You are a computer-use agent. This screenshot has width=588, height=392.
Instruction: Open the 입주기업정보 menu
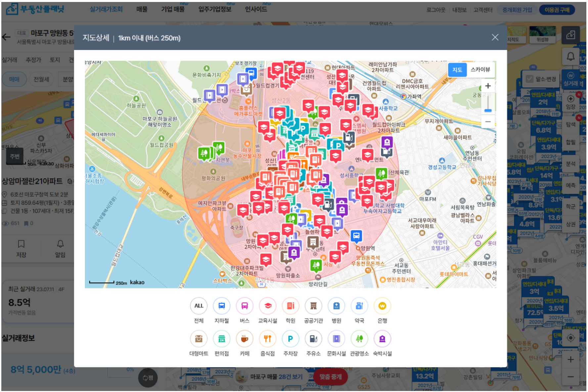215,9
